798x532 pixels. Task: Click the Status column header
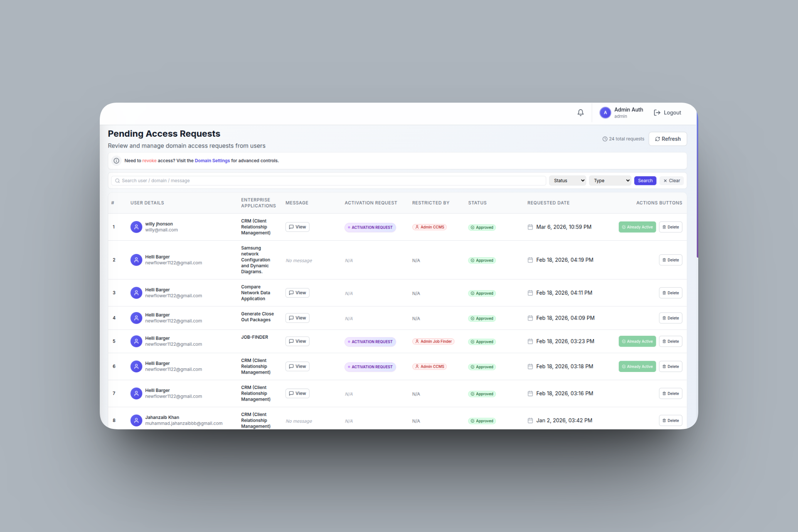tap(477, 203)
